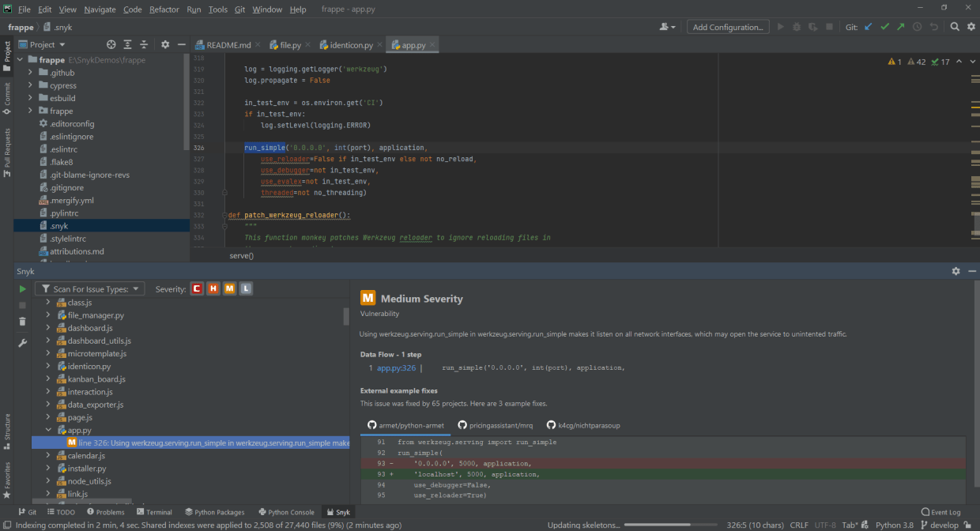Select line 326 issue in Snyk tree
The width and height of the screenshot is (980, 531).
(x=190, y=443)
